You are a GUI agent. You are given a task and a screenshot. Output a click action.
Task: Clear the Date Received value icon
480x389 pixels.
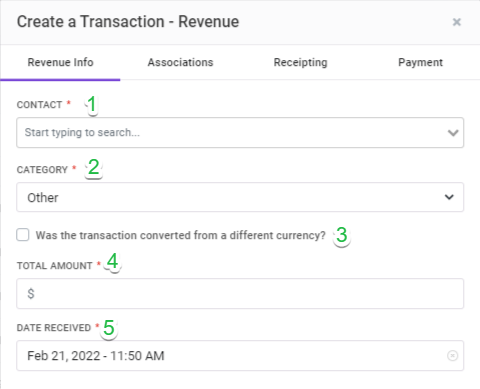452,356
